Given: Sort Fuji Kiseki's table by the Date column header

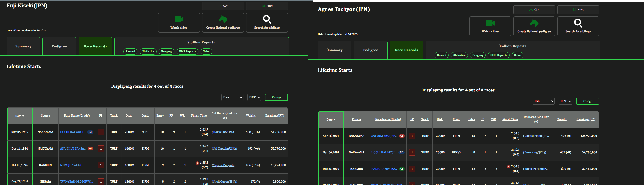Looking at the screenshot, I should (x=20, y=116).
